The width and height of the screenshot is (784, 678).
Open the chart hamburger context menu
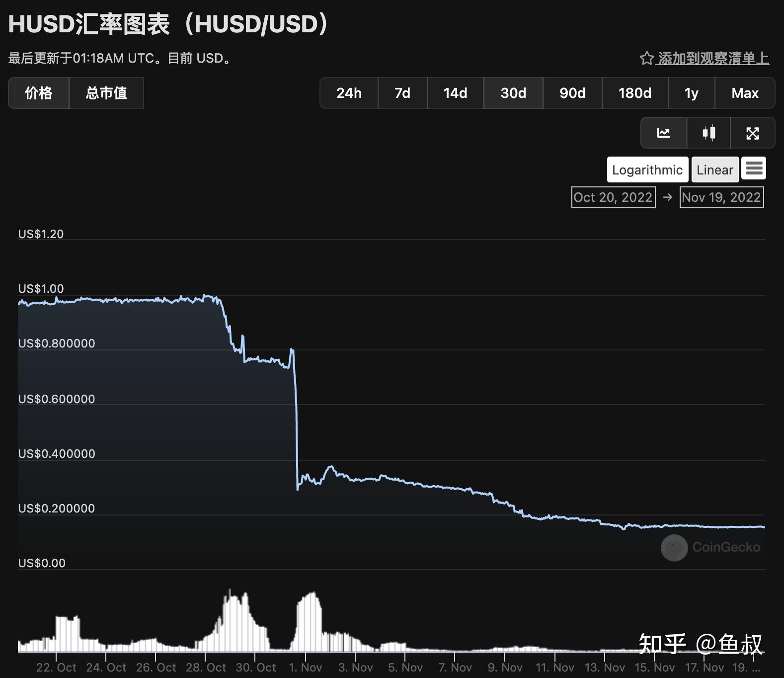(x=754, y=169)
